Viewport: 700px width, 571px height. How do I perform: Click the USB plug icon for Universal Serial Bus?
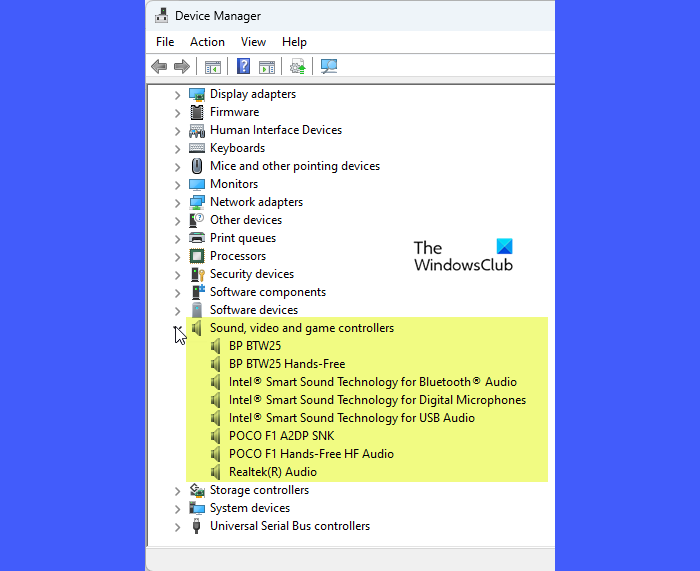tap(196, 526)
